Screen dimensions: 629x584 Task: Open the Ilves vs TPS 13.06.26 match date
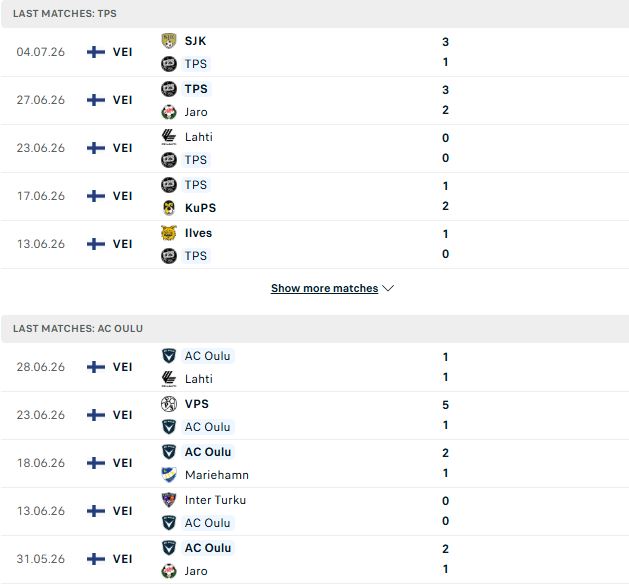[x=41, y=244]
